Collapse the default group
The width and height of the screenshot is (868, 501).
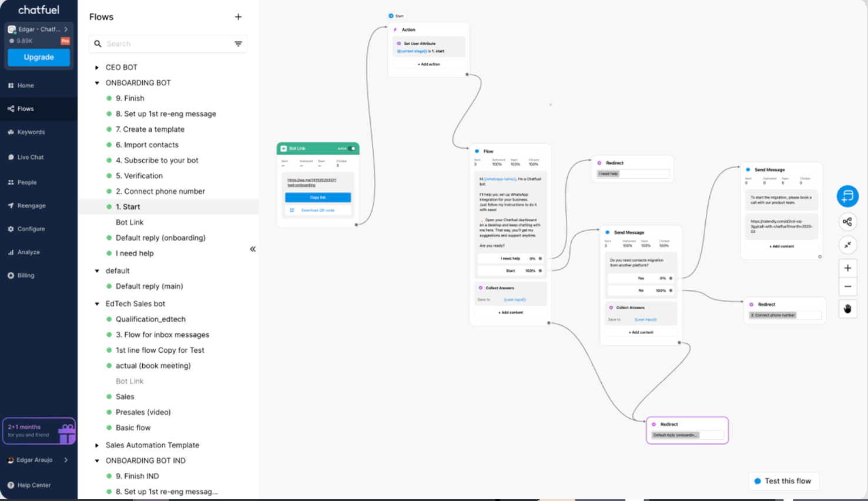click(x=97, y=271)
